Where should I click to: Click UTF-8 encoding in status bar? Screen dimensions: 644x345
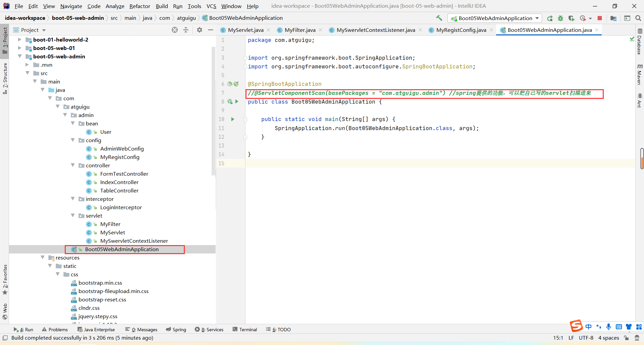click(x=586, y=338)
